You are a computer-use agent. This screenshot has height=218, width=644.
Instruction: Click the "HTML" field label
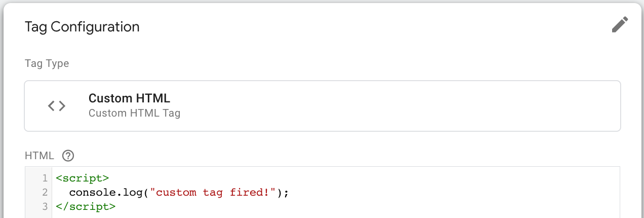click(39, 156)
